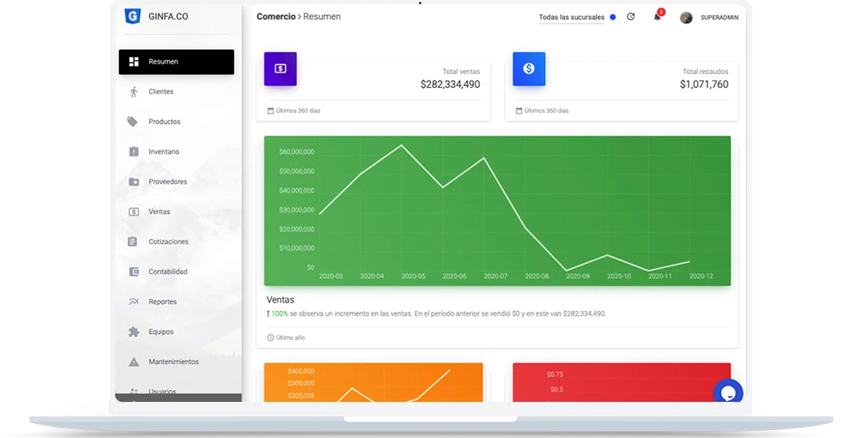Click the puzzle piece Equipos icon

click(x=134, y=331)
